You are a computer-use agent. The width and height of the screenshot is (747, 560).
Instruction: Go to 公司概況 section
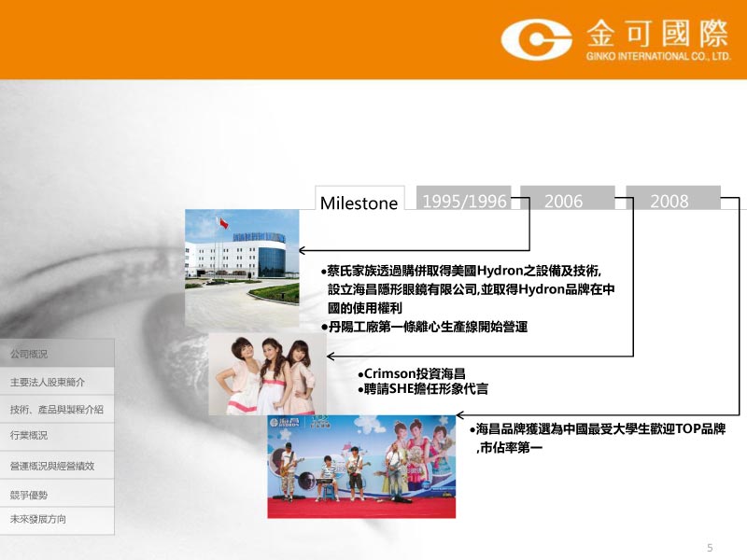tap(57, 353)
